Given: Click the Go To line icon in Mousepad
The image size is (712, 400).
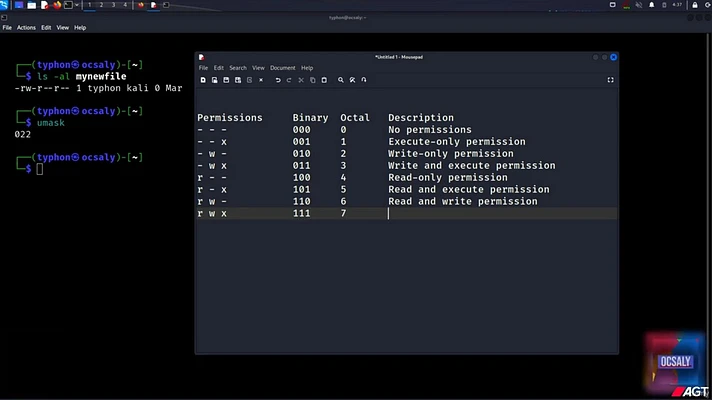Looking at the screenshot, I should point(364,80).
